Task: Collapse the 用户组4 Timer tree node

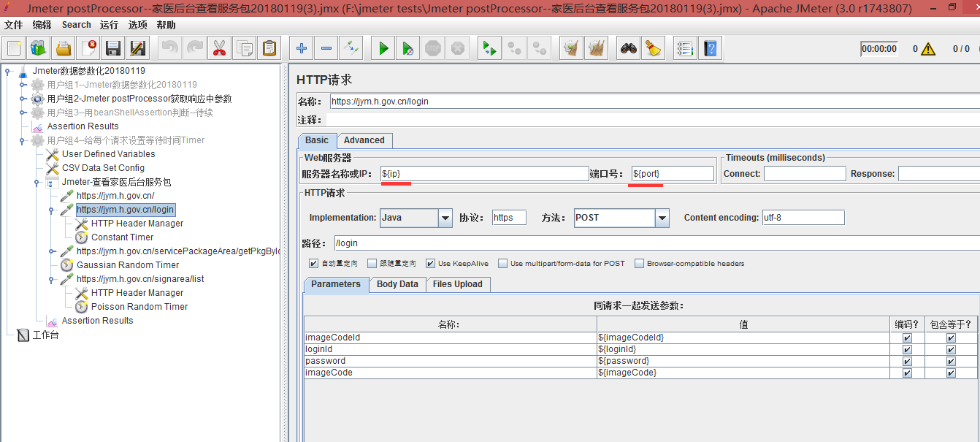Action: [x=23, y=140]
